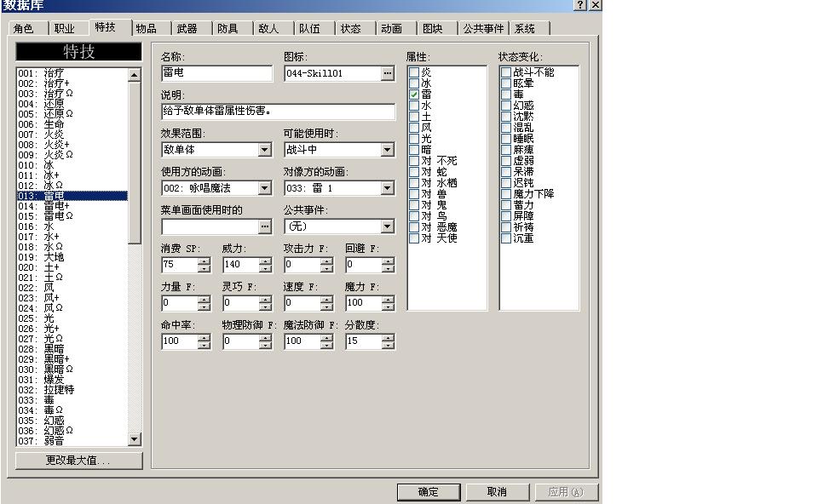Check the 对 不死 attribute checkbox
This screenshot has width=818, height=504.
click(414, 161)
